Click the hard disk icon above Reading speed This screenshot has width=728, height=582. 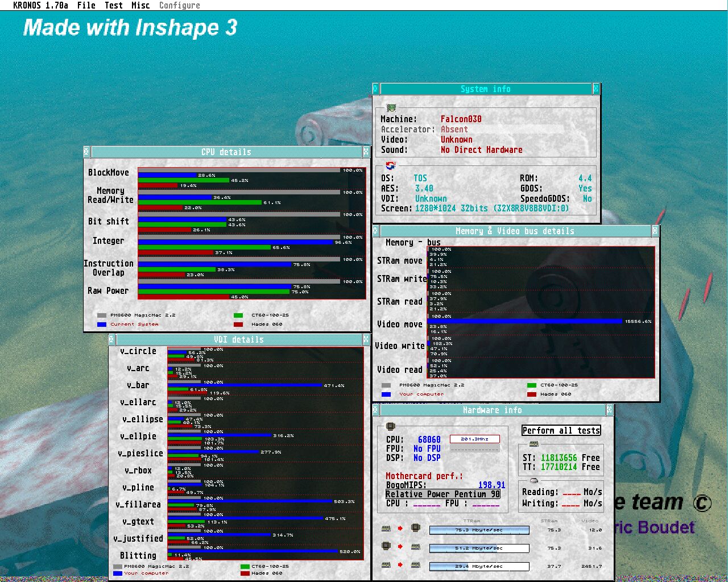point(533,481)
